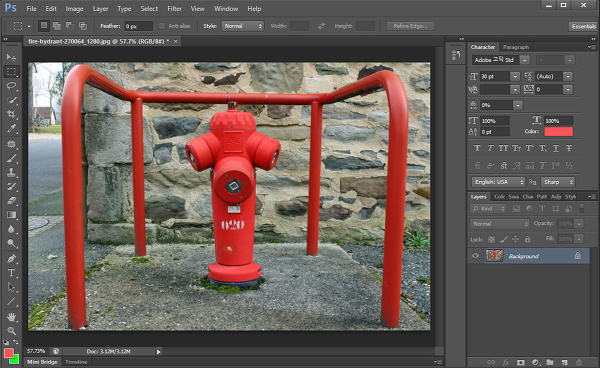The height and width of the screenshot is (368, 600).
Task: Choose Intersect with selection mode
Action: click(x=83, y=26)
